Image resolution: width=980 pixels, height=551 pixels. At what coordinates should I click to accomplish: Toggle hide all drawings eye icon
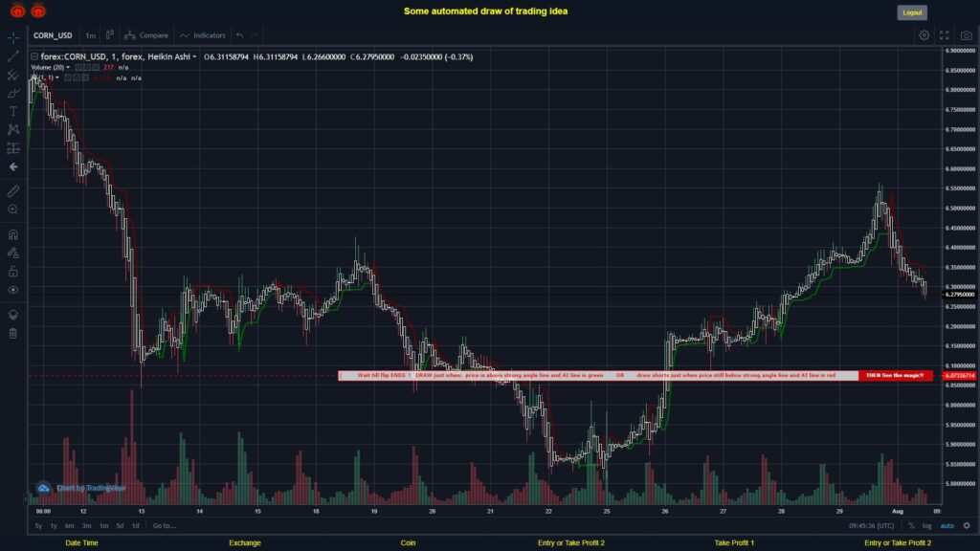pyautogui.click(x=13, y=290)
